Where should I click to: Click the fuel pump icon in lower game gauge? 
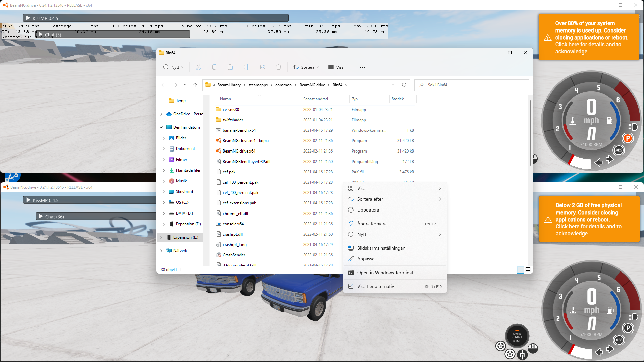tap(610, 310)
